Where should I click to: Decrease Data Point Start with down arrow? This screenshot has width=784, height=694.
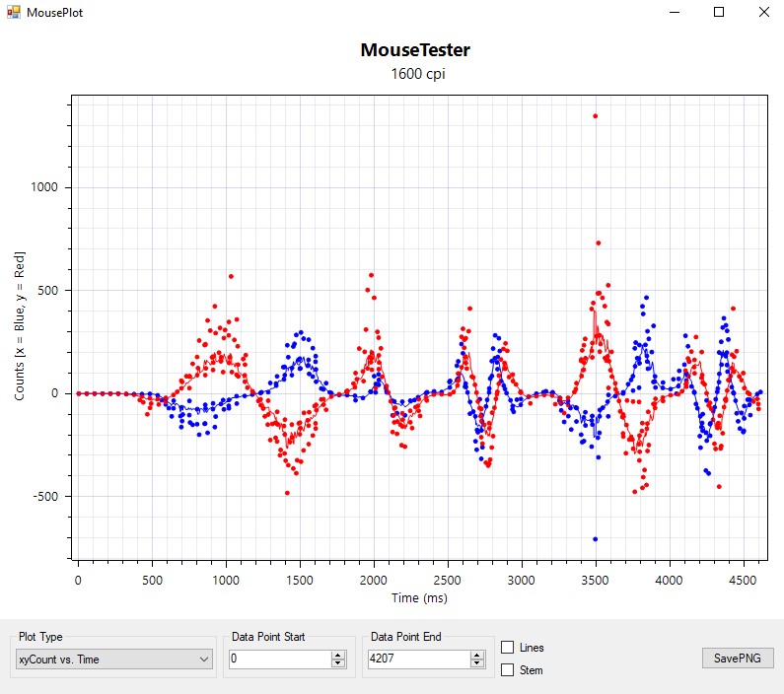(x=338, y=663)
